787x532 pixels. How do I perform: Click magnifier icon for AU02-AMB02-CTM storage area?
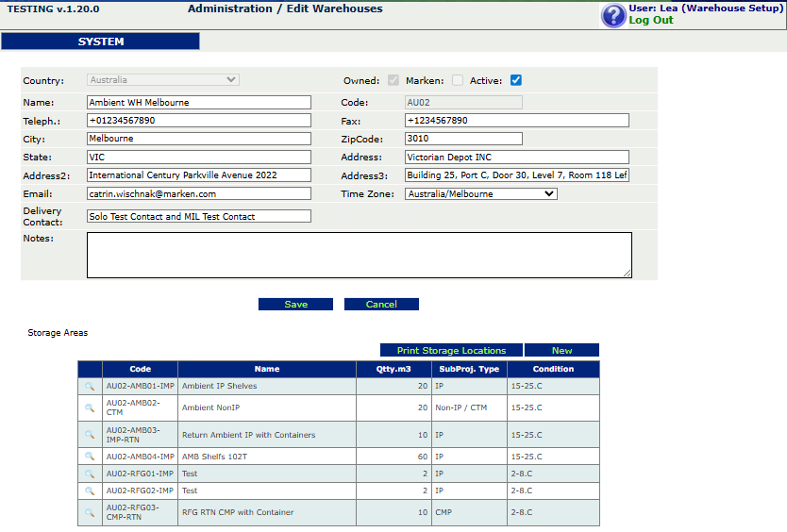tap(90, 407)
